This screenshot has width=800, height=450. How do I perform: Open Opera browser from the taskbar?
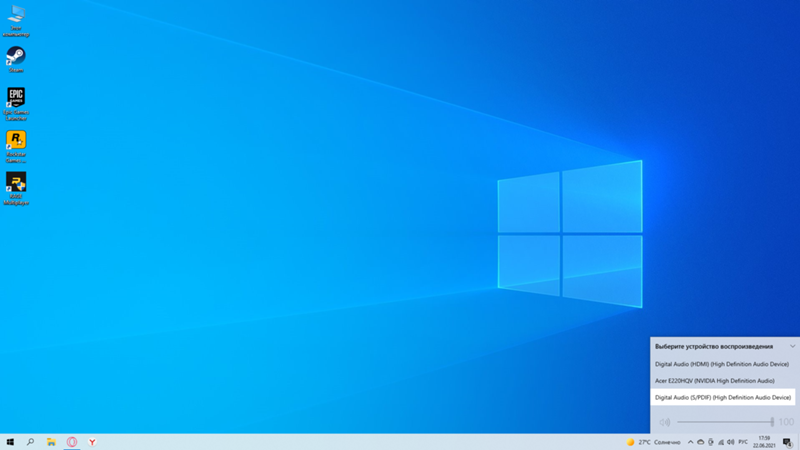72,441
